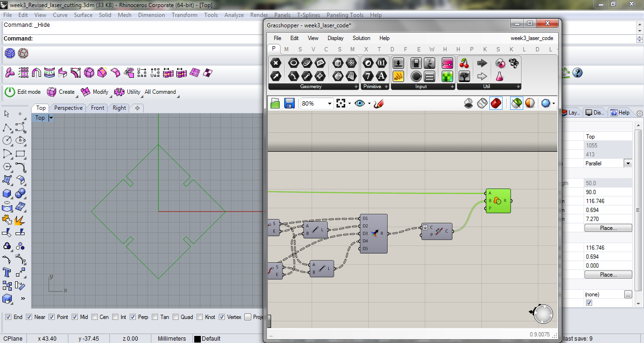Expand the Geometry panel in Grasshopper

356,87
